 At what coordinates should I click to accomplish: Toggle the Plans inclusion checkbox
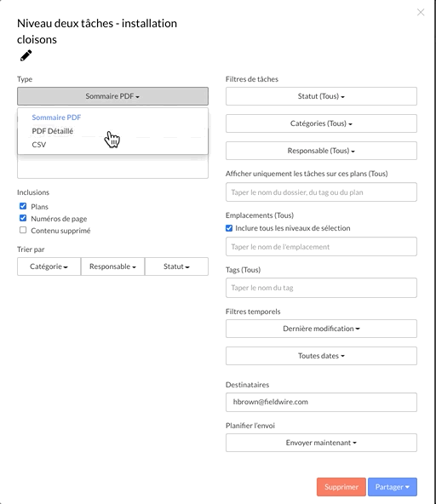pos(23,206)
